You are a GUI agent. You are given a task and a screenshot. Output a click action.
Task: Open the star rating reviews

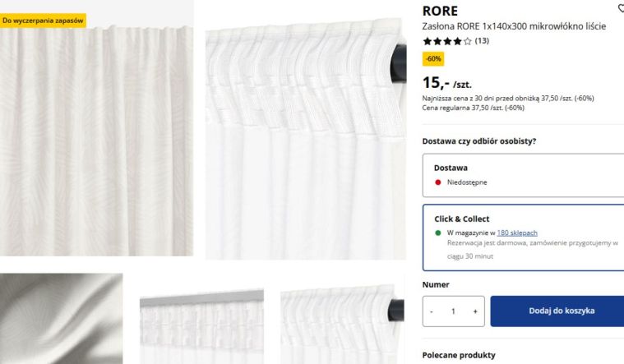coord(447,41)
